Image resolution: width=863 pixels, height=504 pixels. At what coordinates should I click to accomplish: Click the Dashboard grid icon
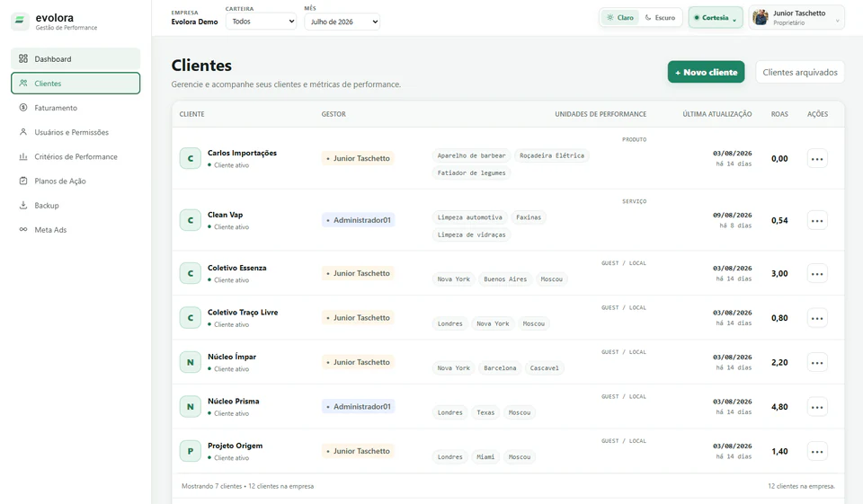tap(23, 59)
